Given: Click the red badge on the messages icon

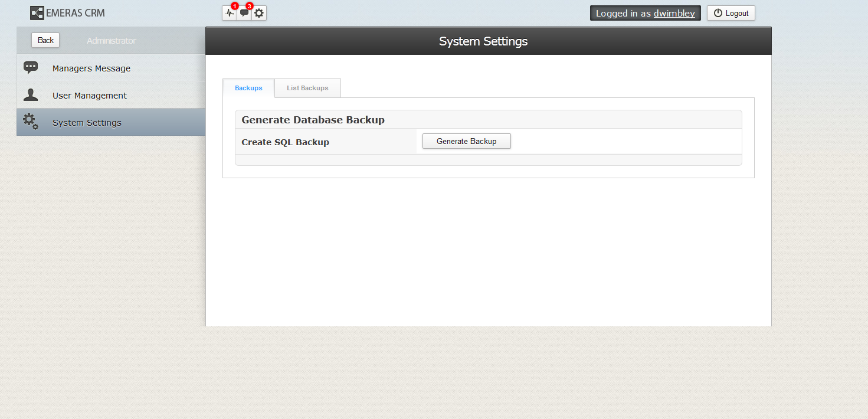Looking at the screenshot, I should pos(250,6).
